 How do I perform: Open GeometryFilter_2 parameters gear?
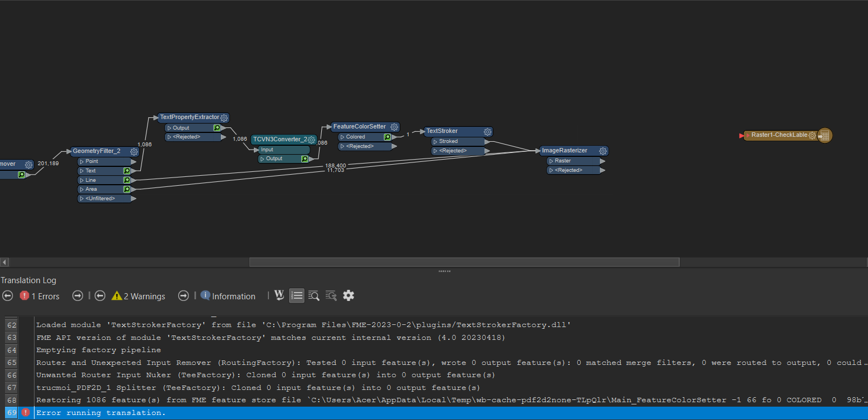[x=134, y=151]
